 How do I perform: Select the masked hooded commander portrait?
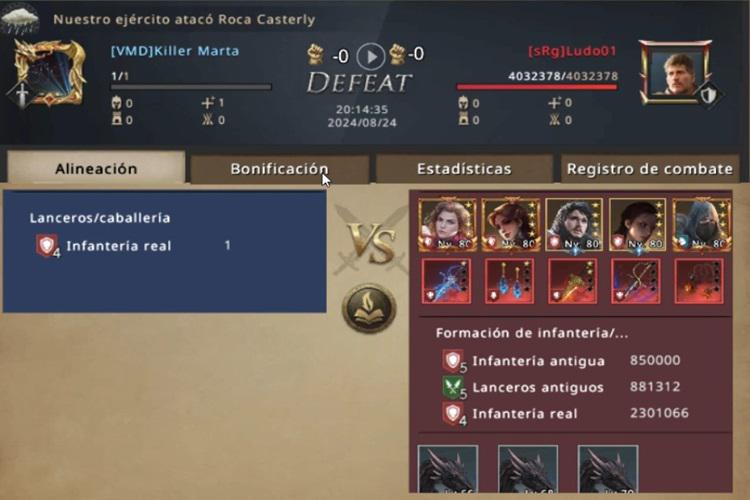[701, 225]
